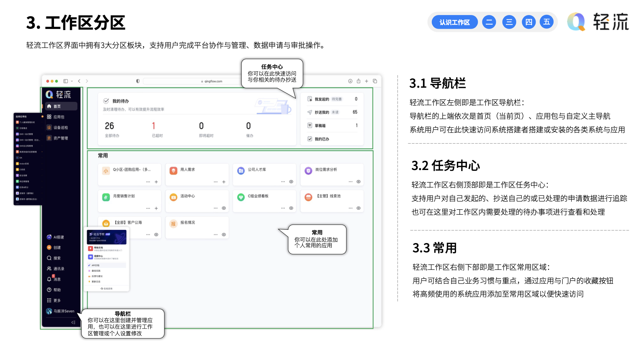
Task: Expand browser sidebar dropdown arrow
Action: click(x=72, y=81)
